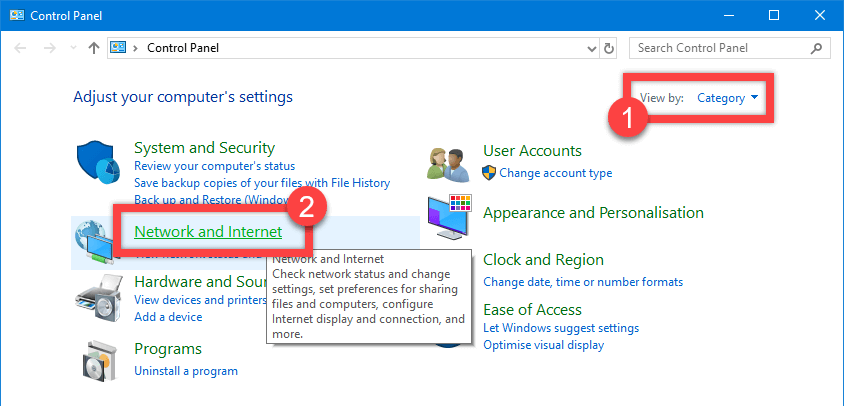Open View devices and printers

[x=200, y=299]
